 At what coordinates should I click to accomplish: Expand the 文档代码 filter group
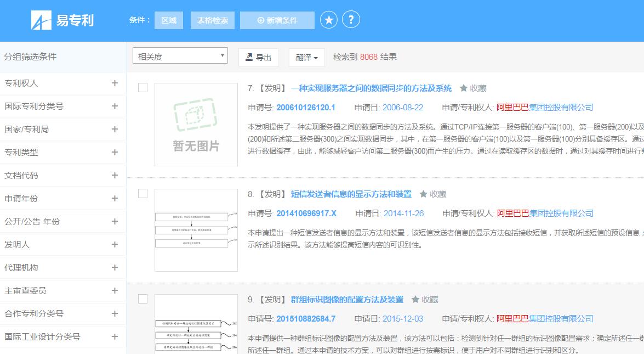coord(115,175)
